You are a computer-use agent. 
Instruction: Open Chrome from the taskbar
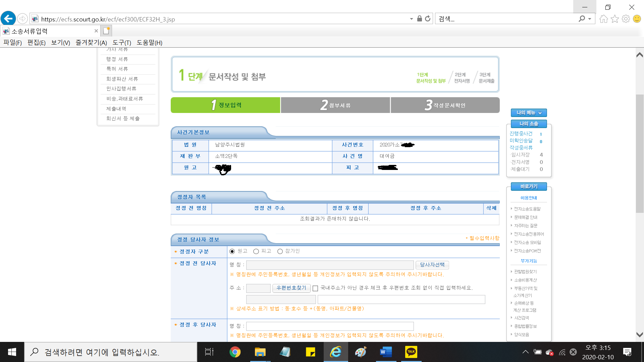coord(235,352)
